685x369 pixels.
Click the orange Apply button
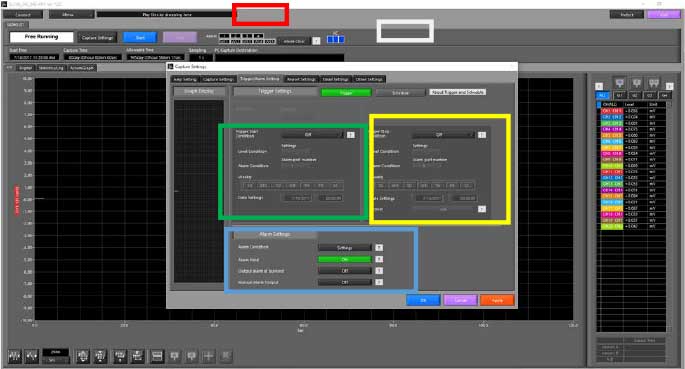pos(497,300)
